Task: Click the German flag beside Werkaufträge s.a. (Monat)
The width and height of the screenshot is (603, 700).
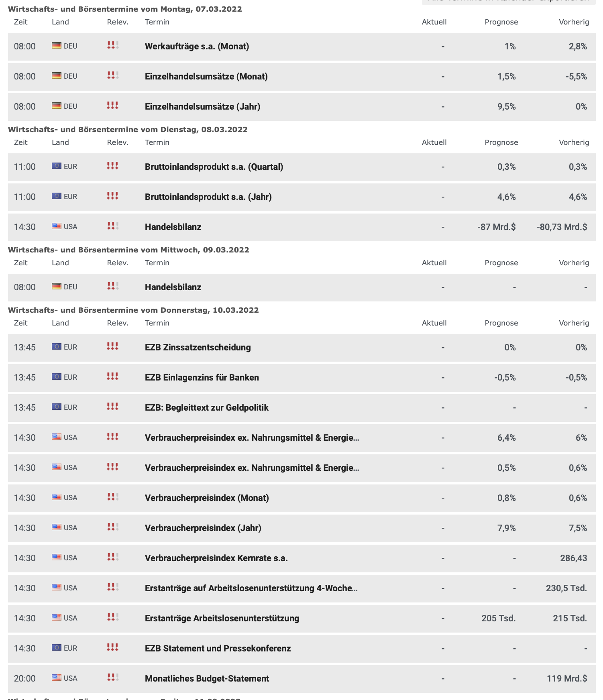Action: 57,46
